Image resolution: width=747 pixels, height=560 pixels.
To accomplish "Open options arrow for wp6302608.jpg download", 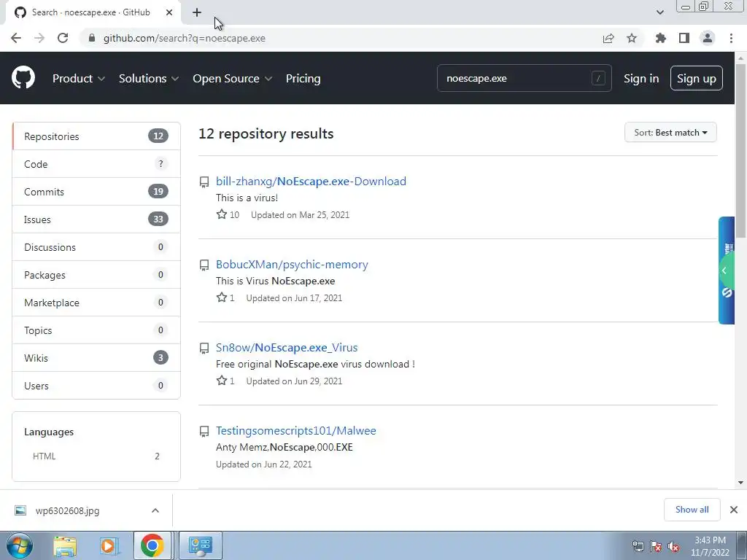I will coord(155,510).
